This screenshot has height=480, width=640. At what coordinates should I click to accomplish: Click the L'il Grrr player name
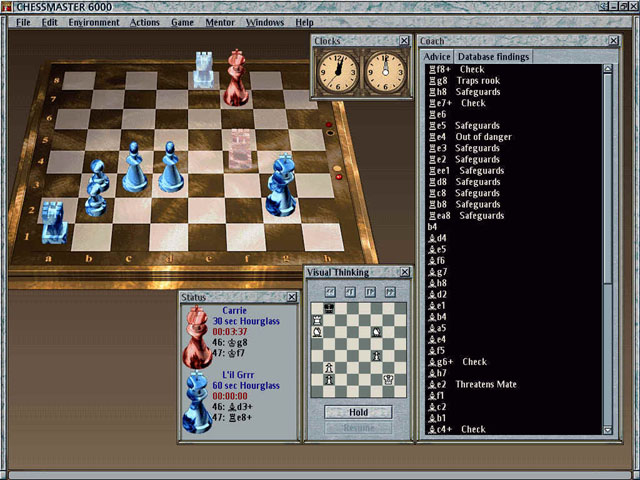click(238, 375)
